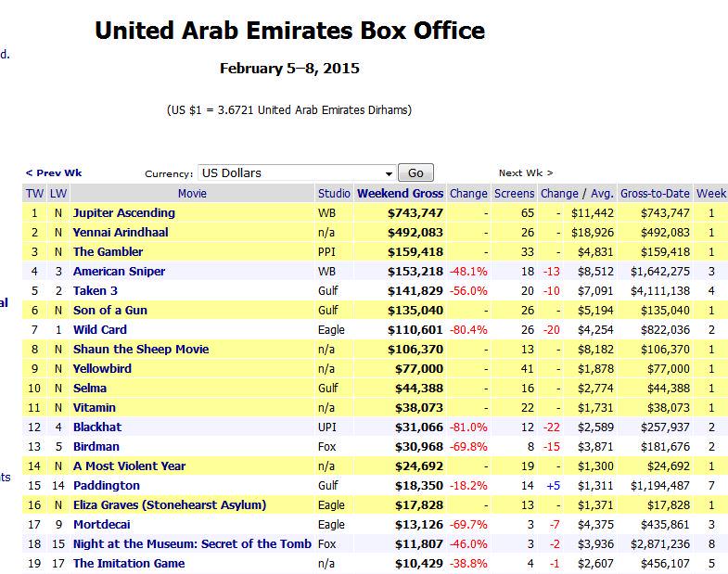Sort by the Avg. column header
728x574 pixels.
click(x=602, y=193)
